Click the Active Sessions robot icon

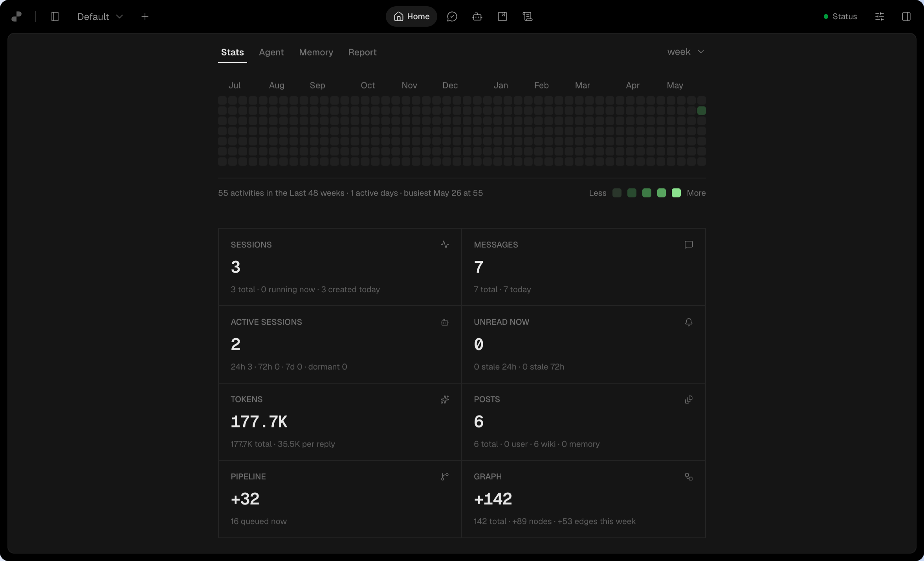pos(445,322)
